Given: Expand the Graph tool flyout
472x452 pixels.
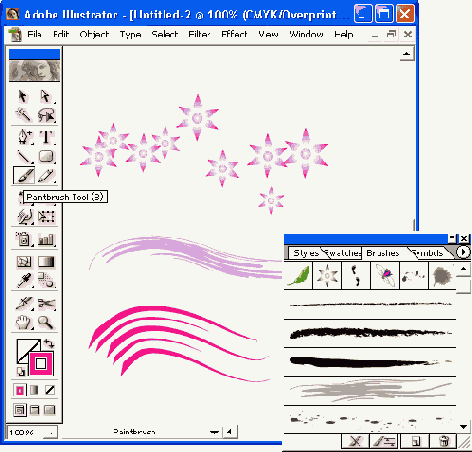Looking at the screenshot, I should [46, 239].
